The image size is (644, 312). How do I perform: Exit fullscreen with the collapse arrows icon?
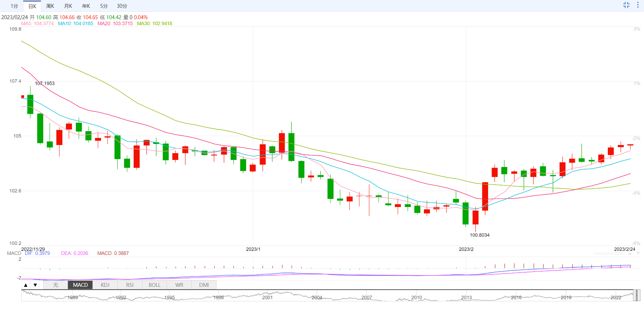pos(626,5)
